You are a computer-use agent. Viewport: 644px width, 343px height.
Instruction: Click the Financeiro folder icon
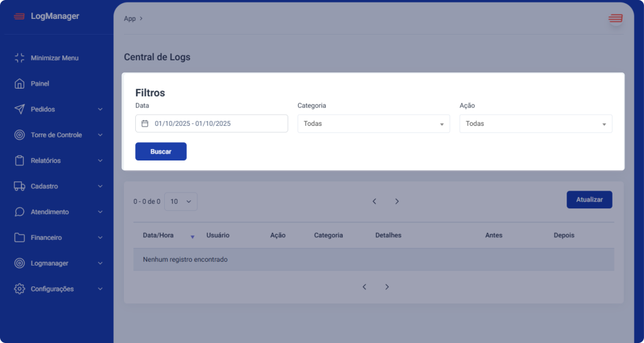19,238
